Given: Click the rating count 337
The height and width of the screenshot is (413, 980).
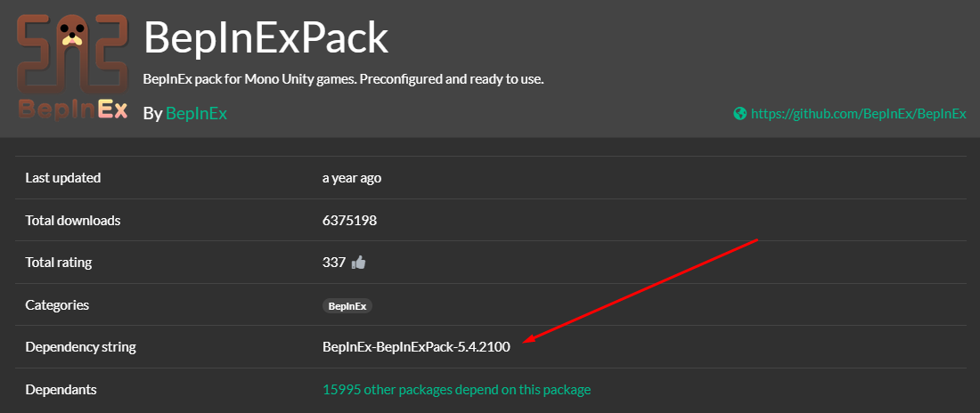Looking at the screenshot, I should pos(334,263).
